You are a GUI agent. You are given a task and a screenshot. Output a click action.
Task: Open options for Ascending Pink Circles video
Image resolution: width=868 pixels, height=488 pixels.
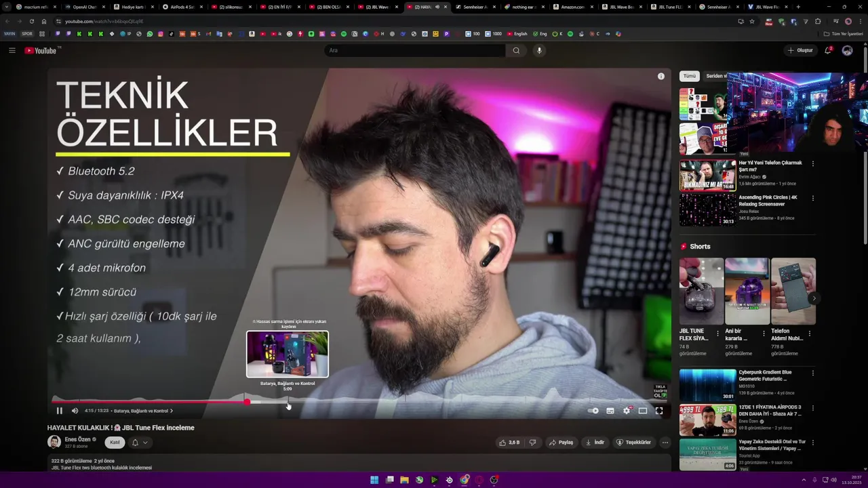coord(813,198)
